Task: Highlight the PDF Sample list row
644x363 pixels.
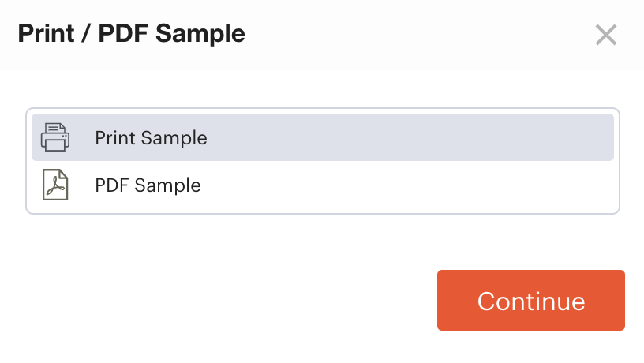Action: [x=323, y=185]
